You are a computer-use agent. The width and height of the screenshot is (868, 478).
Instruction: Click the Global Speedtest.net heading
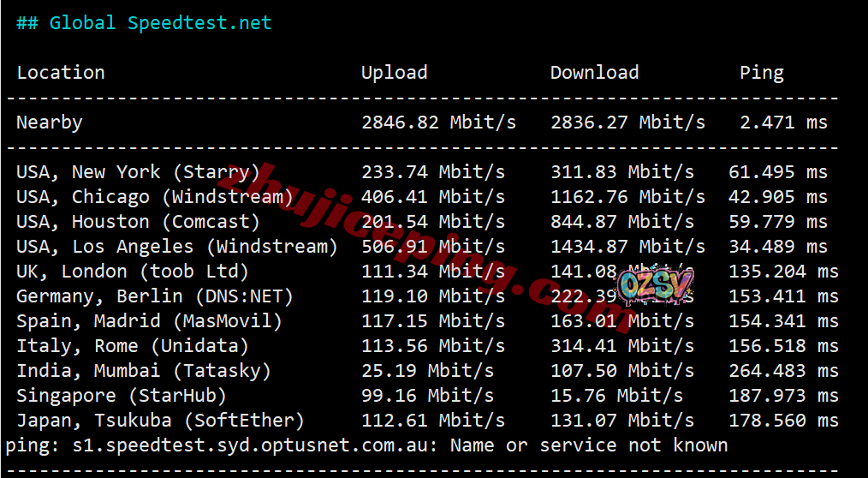[144, 23]
